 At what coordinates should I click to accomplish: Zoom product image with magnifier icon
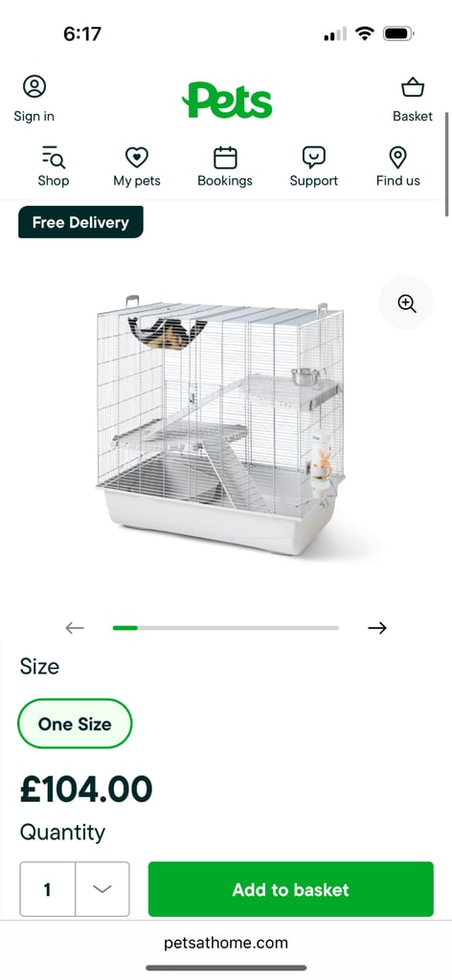coord(406,303)
